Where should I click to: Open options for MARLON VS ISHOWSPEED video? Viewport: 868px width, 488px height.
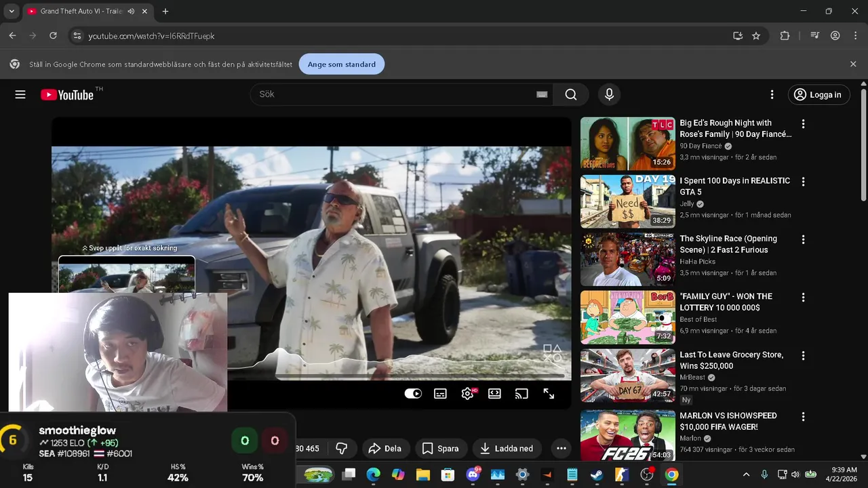tap(803, 416)
